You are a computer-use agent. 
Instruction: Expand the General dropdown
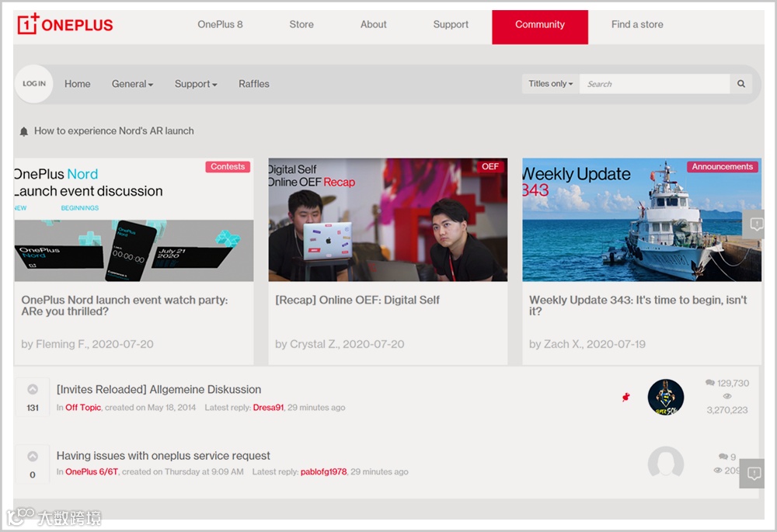pyautogui.click(x=132, y=84)
